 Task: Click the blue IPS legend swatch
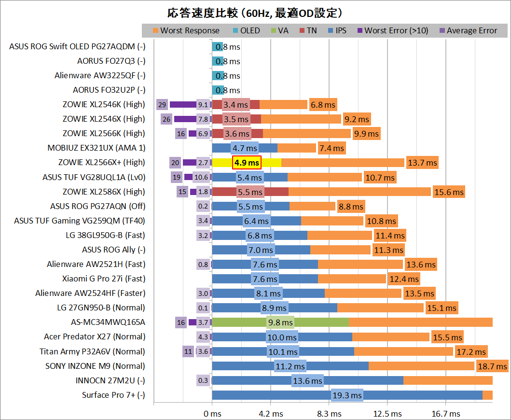[331, 30]
